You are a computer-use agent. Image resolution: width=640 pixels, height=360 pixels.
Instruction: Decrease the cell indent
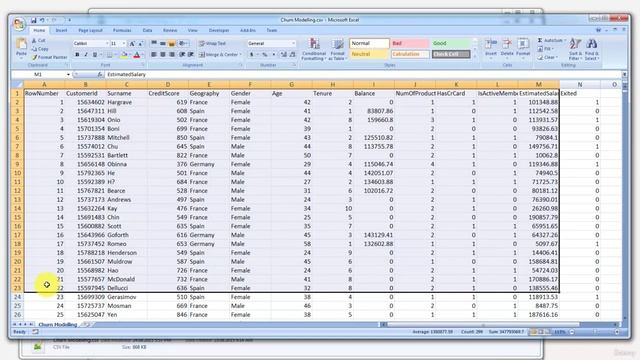(x=182, y=54)
